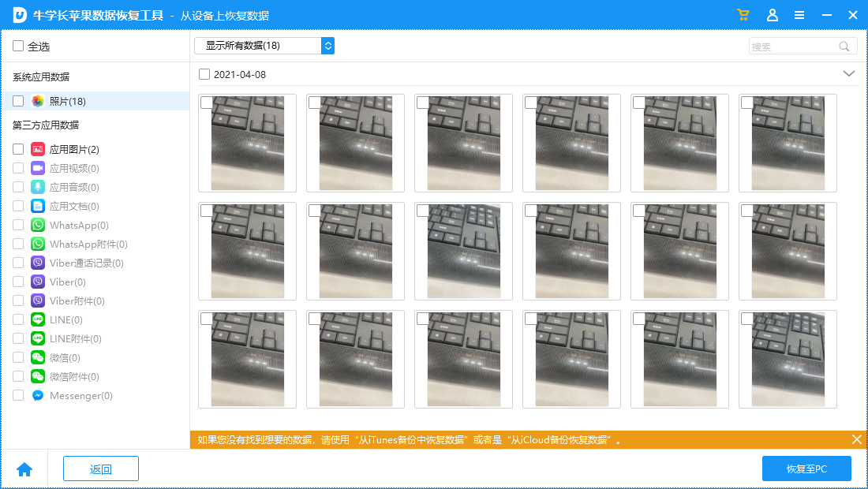868x489 pixels.
Task: Select the 微信 (WeChat) category icon
Action: 36,357
